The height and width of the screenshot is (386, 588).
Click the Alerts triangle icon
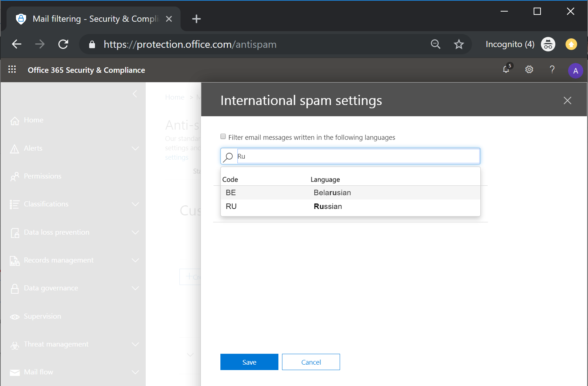[x=15, y=149]
